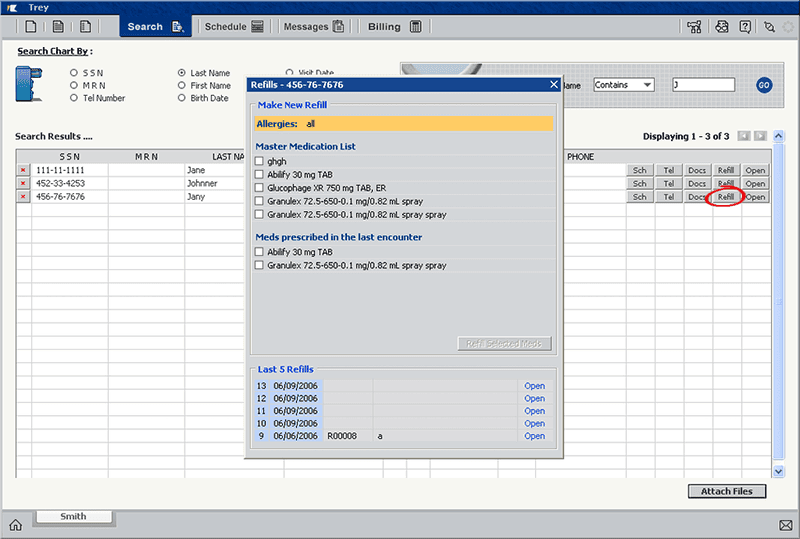Open the help question mark icon
800x539 pixels.
coord(745,27)
